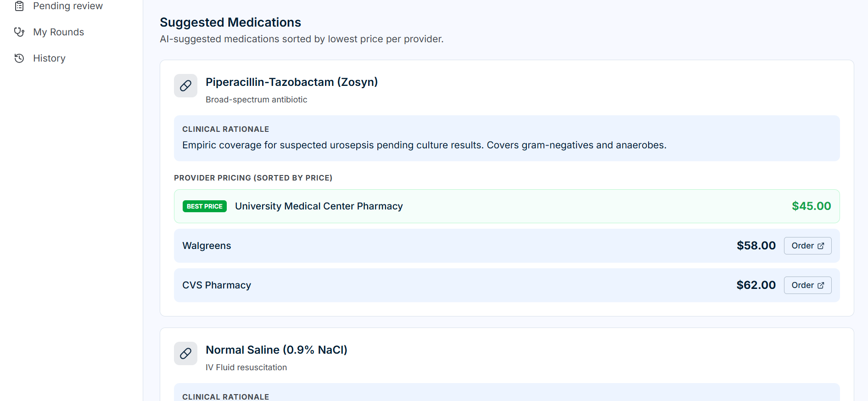Click the Pending review clipboard icon
This screenshot has height=401, width=868.
[x=19, y=6]
